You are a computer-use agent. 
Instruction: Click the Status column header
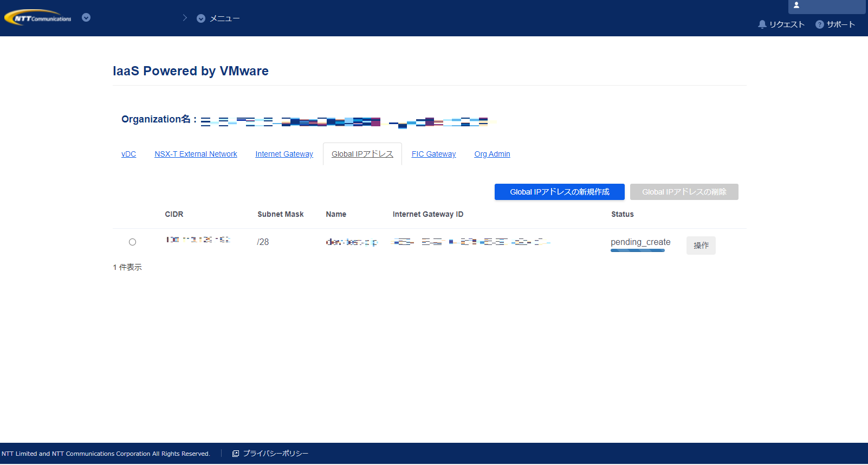(623, 214)
